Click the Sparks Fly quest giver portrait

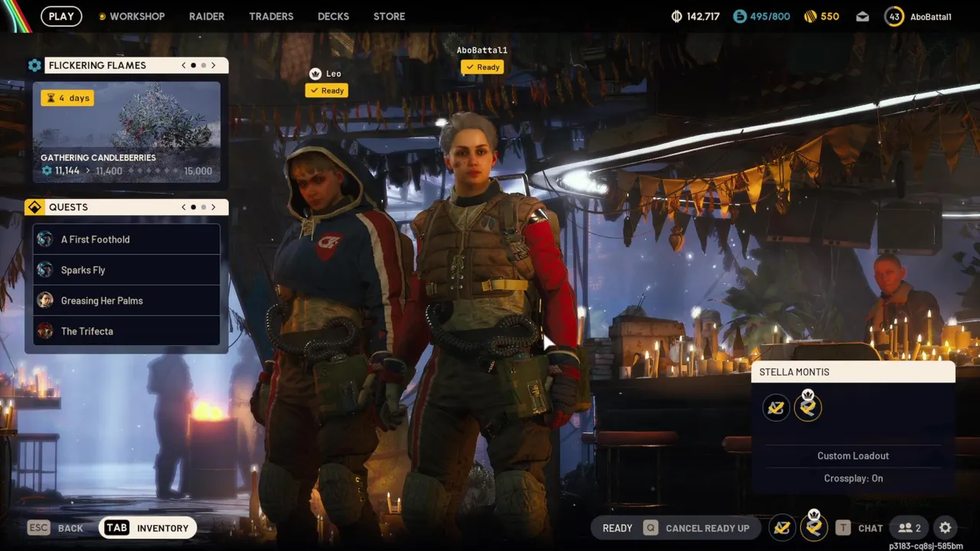[x=45, y=270]
